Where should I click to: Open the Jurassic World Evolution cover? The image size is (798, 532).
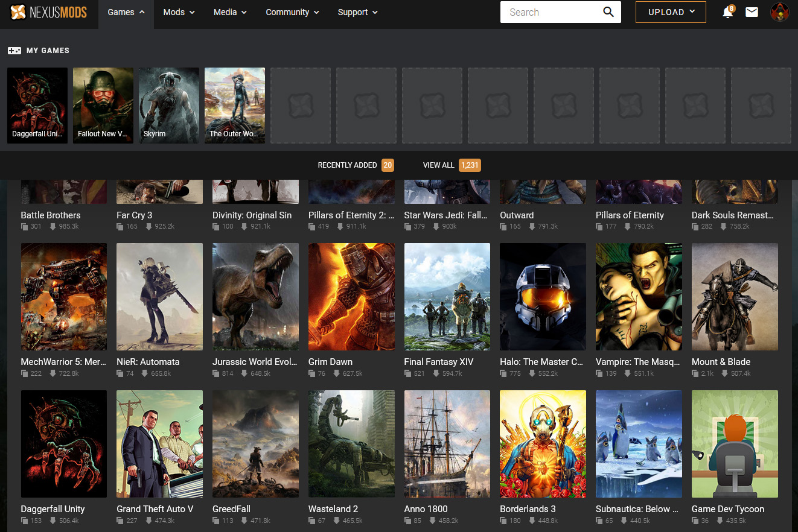(255, 297)
